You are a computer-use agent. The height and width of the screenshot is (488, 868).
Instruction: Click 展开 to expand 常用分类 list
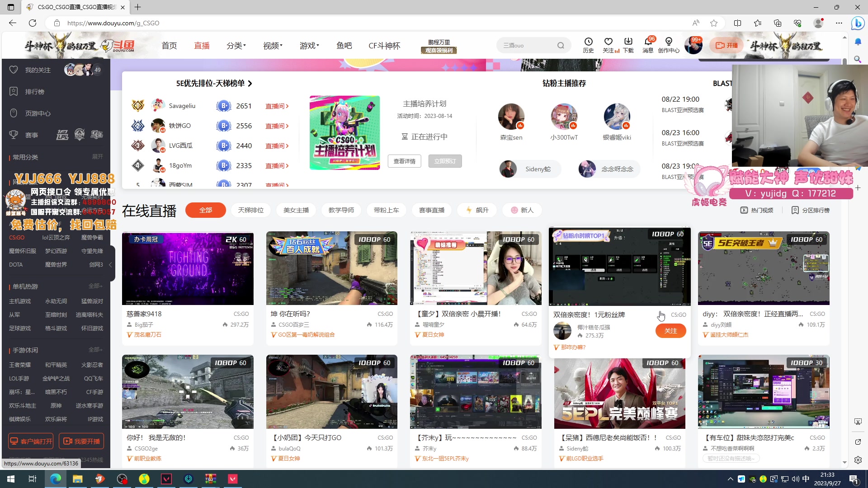coord(98,156)
